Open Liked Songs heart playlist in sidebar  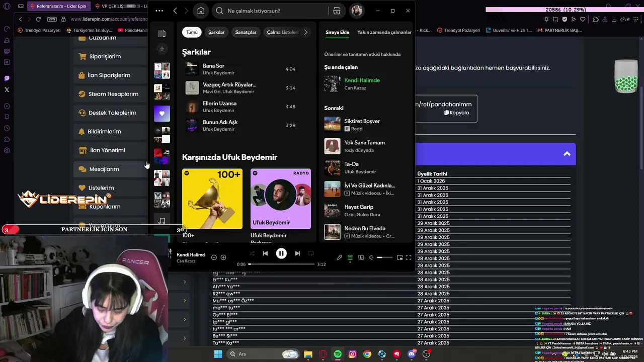click(162, 114)
